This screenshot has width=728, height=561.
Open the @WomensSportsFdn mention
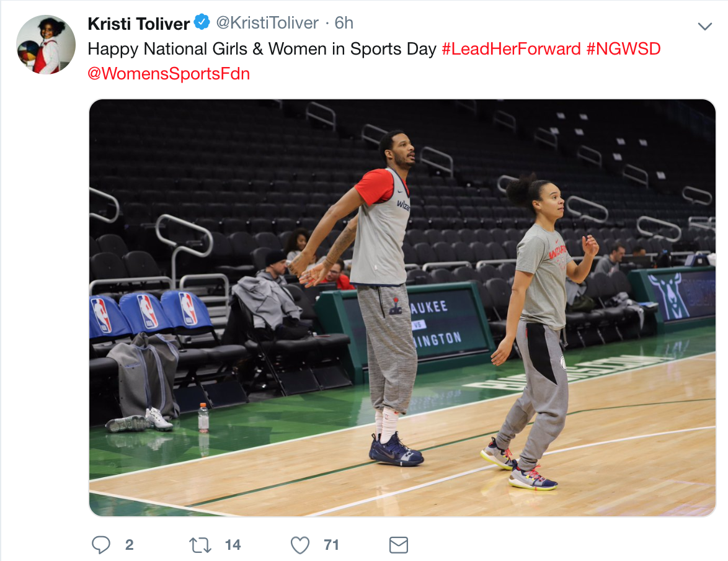click(x=169, y=74)
